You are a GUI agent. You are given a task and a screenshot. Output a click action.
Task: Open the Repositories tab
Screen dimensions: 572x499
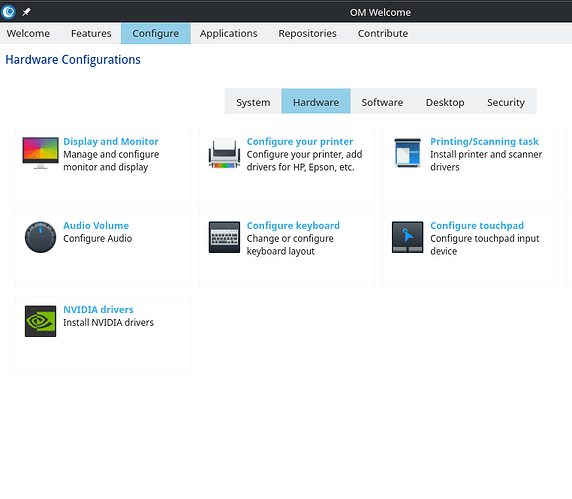307,33
